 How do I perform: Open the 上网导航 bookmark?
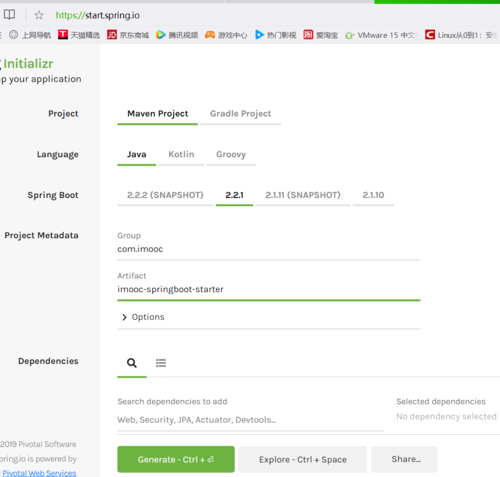pyautogui.click(x=30, y=35)
